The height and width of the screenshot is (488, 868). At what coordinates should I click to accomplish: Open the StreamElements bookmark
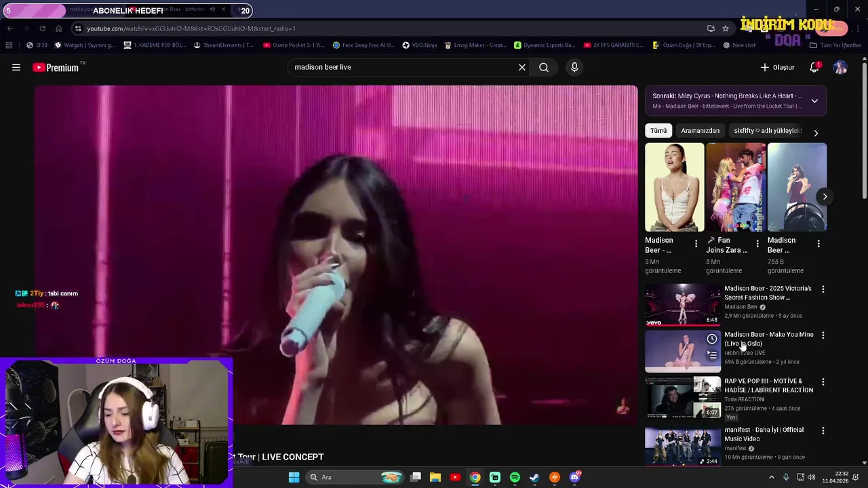click(x=223, y=45)
